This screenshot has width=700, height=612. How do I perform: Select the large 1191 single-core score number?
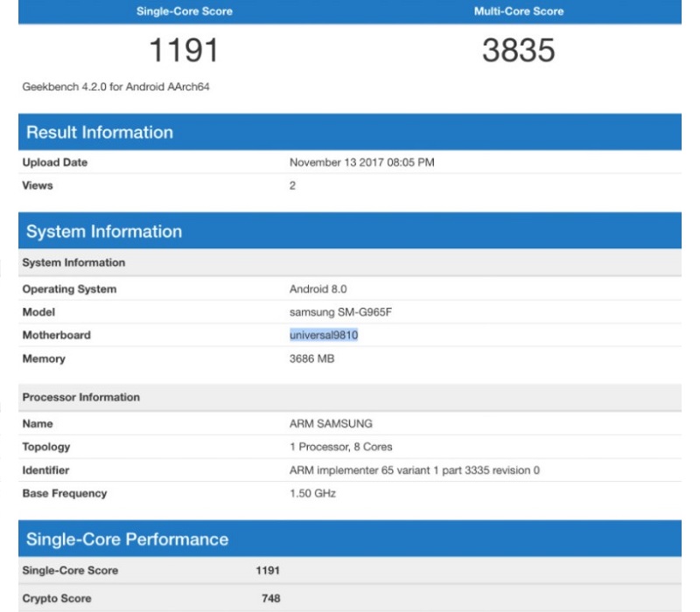coord(184,50)
